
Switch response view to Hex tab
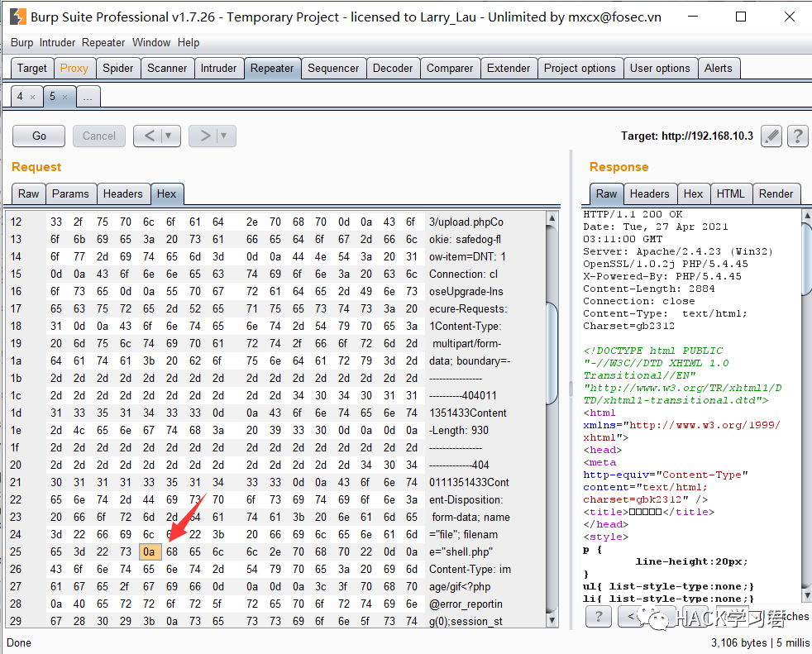click(x=693, y=193)
